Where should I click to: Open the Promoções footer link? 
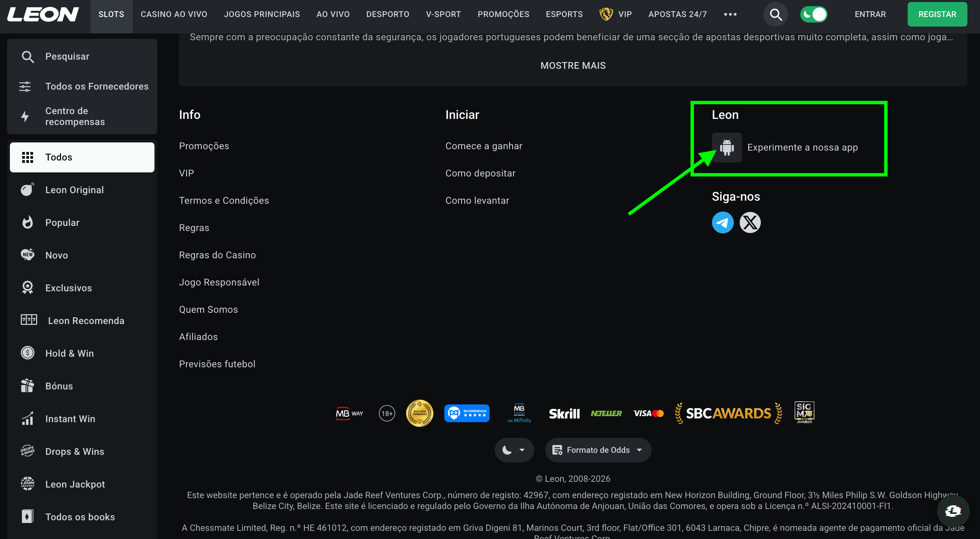point(204,146)
